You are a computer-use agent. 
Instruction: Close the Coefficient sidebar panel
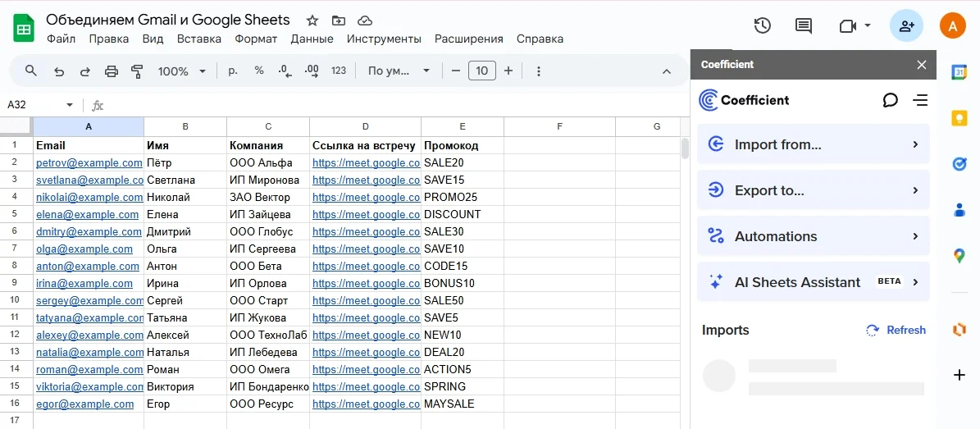[x=922, y=65]
